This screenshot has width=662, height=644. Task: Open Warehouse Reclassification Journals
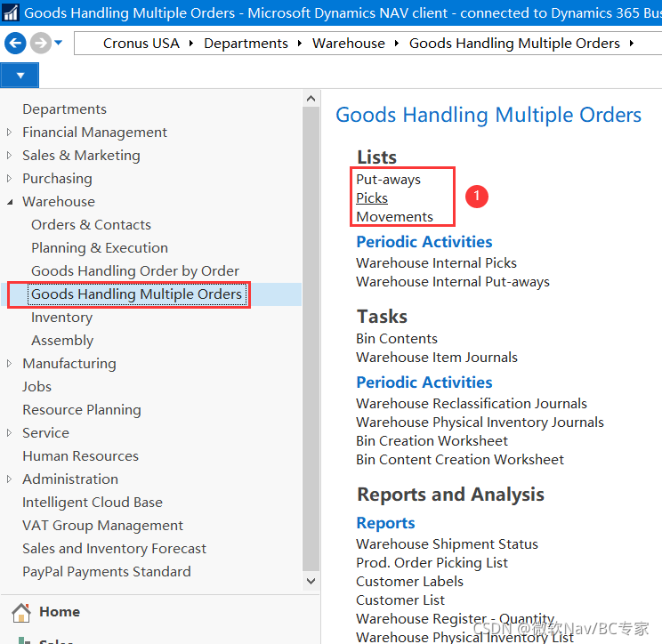pyautogui.click(x=472, y=404)
